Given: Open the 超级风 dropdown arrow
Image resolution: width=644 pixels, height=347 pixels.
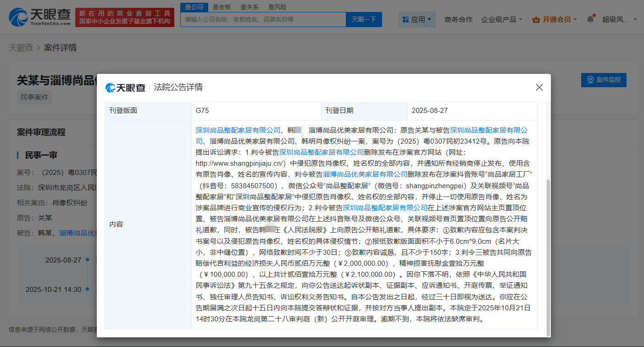Looking at the screenshot, I should click(x=635, y=19).
